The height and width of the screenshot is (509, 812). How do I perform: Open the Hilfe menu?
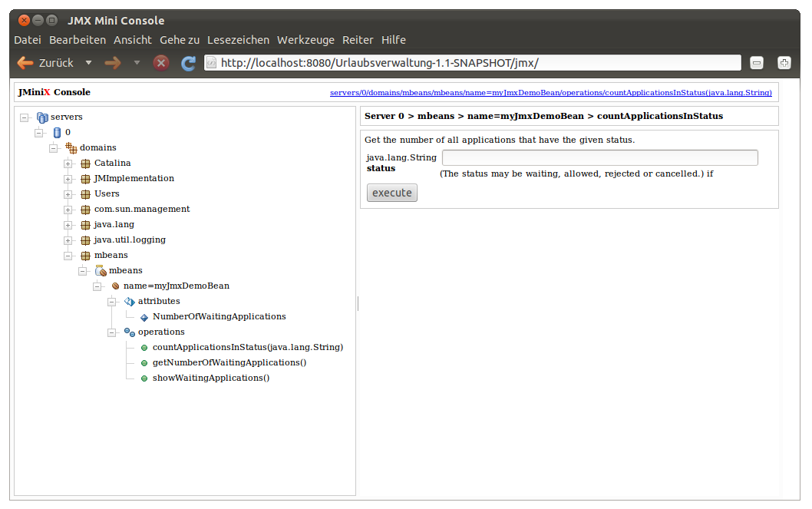tap(394, 40)
